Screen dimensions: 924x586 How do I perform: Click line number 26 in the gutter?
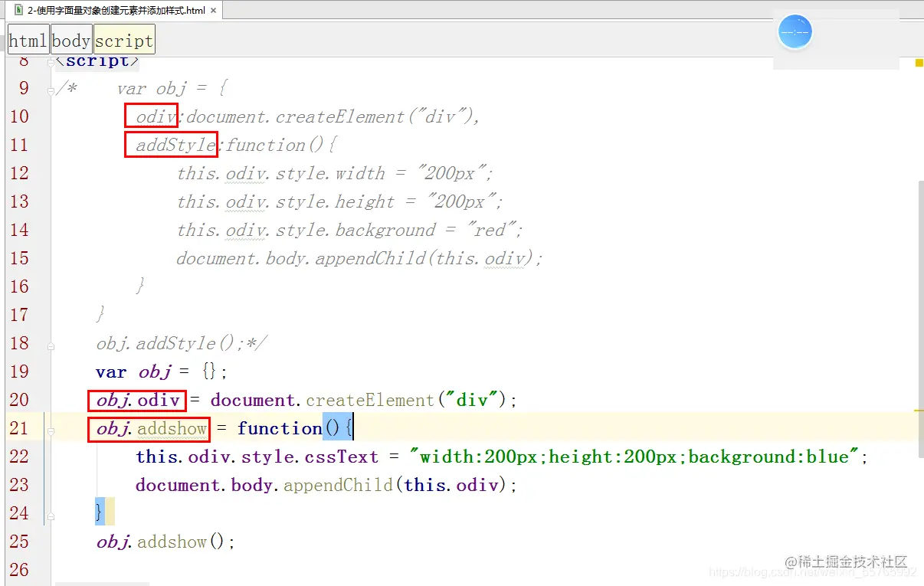tap(19, 570)
